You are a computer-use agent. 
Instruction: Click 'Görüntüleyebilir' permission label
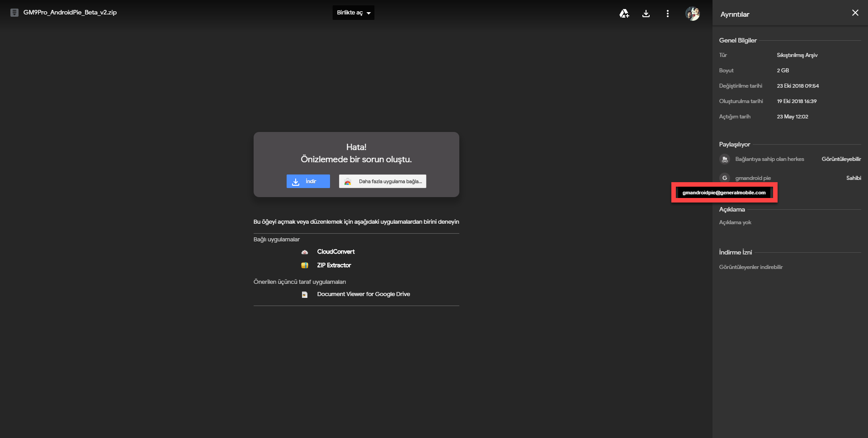pos(841,159)
